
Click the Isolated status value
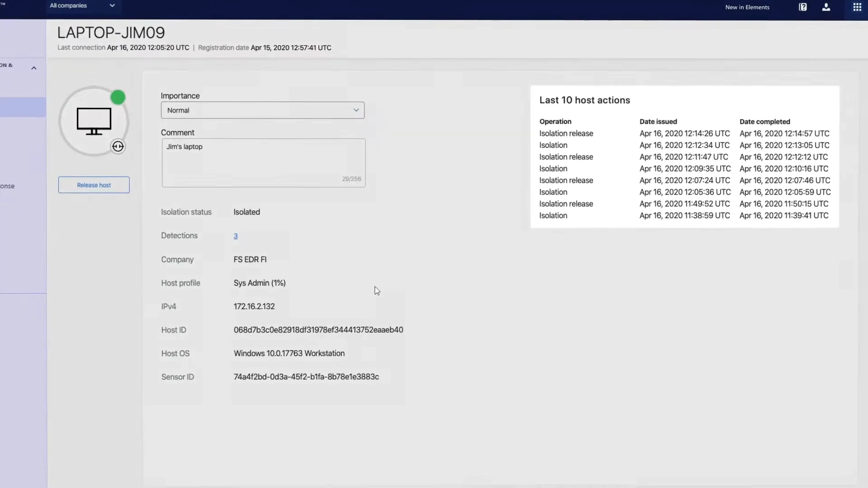tap(247, 212)
